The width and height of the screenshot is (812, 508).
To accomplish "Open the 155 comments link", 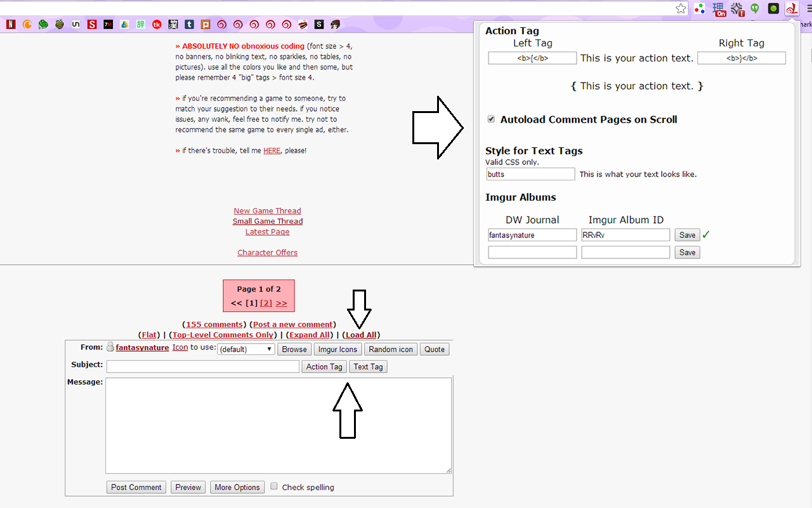I will pos(214,324).
